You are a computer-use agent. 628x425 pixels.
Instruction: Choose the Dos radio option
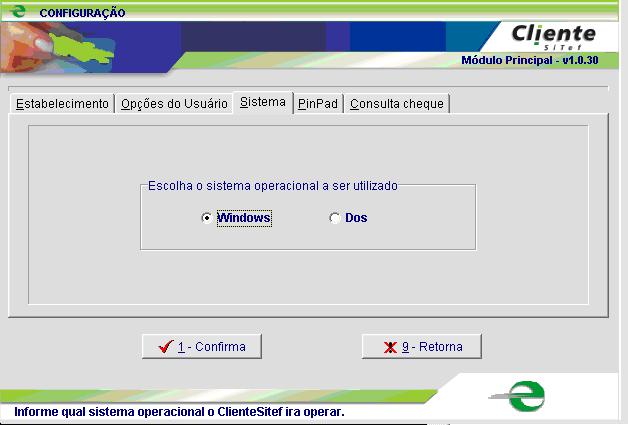pos(335,218)
